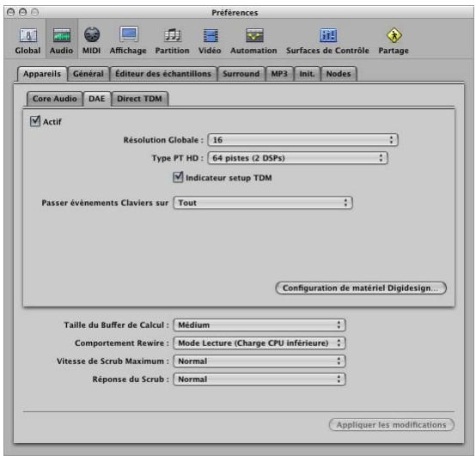Open the Partition score preferences
The height and width of the screenshot is (456, 476).
[x=172, y=41]
